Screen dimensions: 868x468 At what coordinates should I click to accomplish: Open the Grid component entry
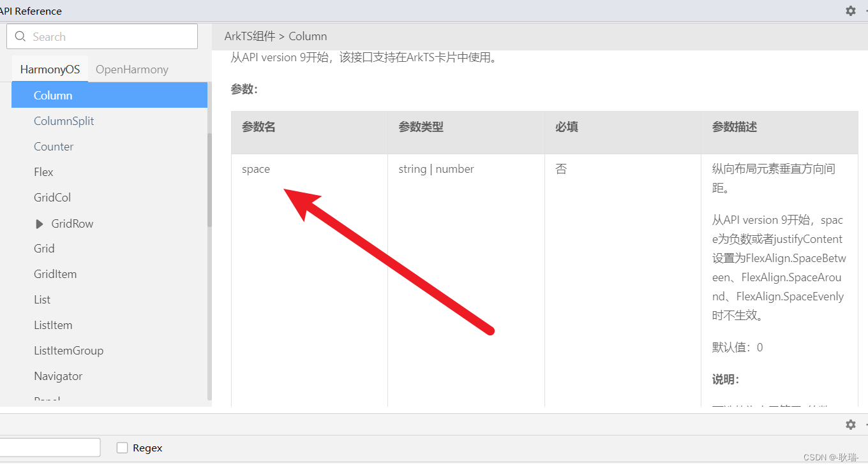tap(44, 248)
